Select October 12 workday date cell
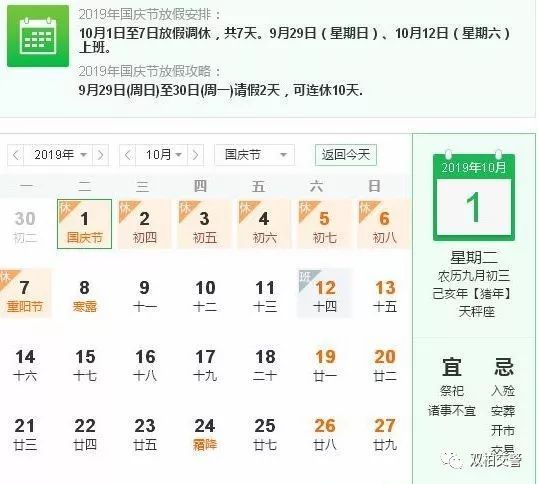 click(324, 293)
